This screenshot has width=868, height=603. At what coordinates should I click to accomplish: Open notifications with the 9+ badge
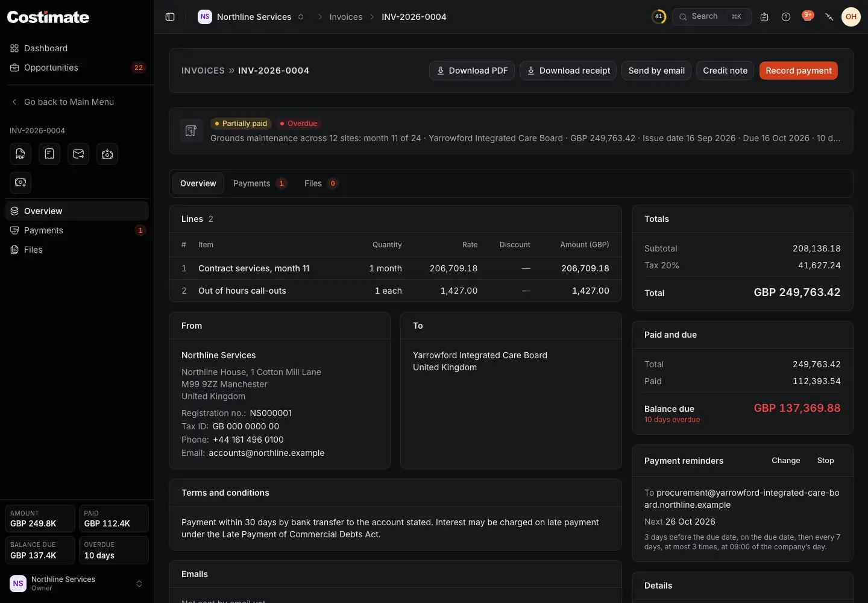click(808, 16)
